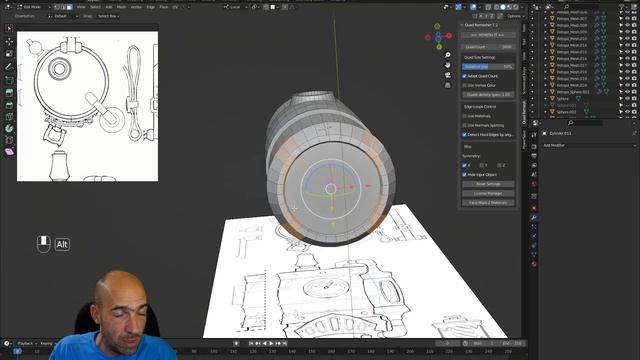Click the red X axis on navigation gizmo
640x360 pixels.
pyautogui.click(x=449, y=36)
